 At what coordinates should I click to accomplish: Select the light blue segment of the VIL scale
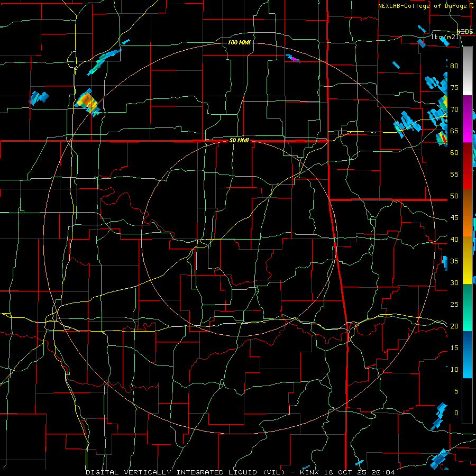[467, 368]
